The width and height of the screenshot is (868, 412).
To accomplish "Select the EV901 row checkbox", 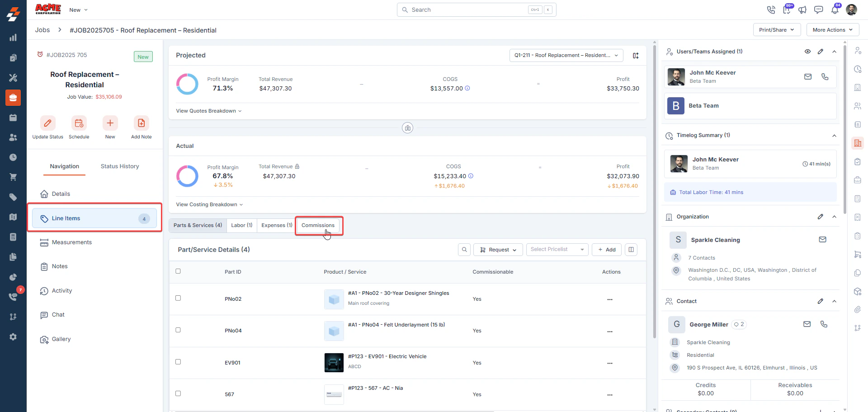I will coord(178,362).
